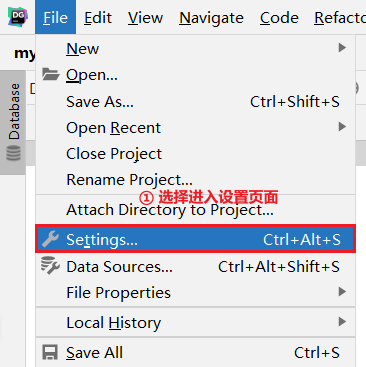The width and height of the screenshot is (366, 367).
Task: Expand the Local History submenu arrow
Action: 342,322
